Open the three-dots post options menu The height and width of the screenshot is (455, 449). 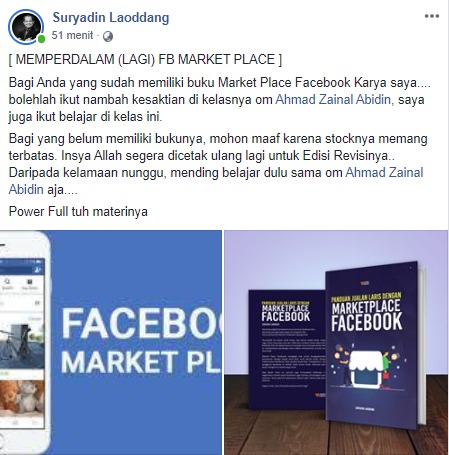pyautogui.click(x=432, y=16)
